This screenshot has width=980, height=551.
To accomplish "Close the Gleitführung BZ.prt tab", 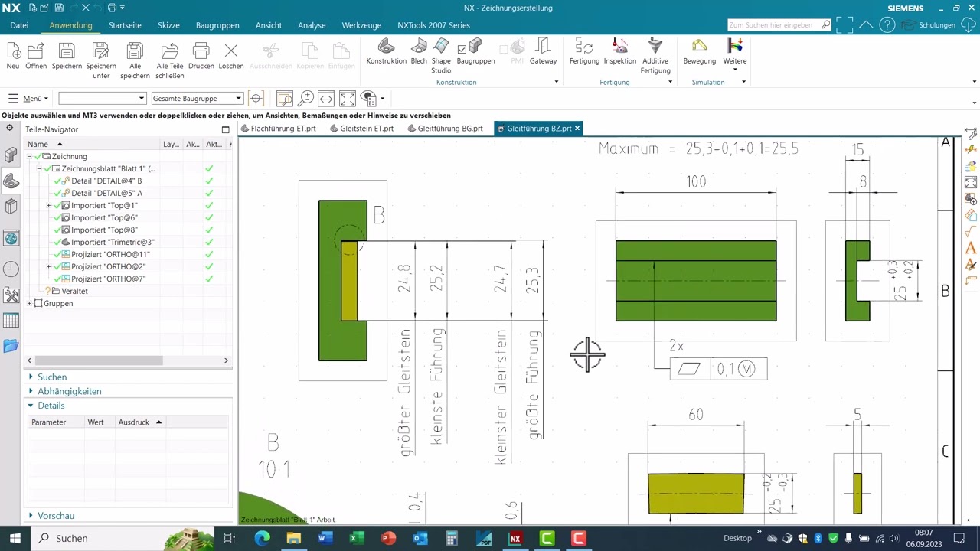I will pyautogui.click(x=577, y=129).
